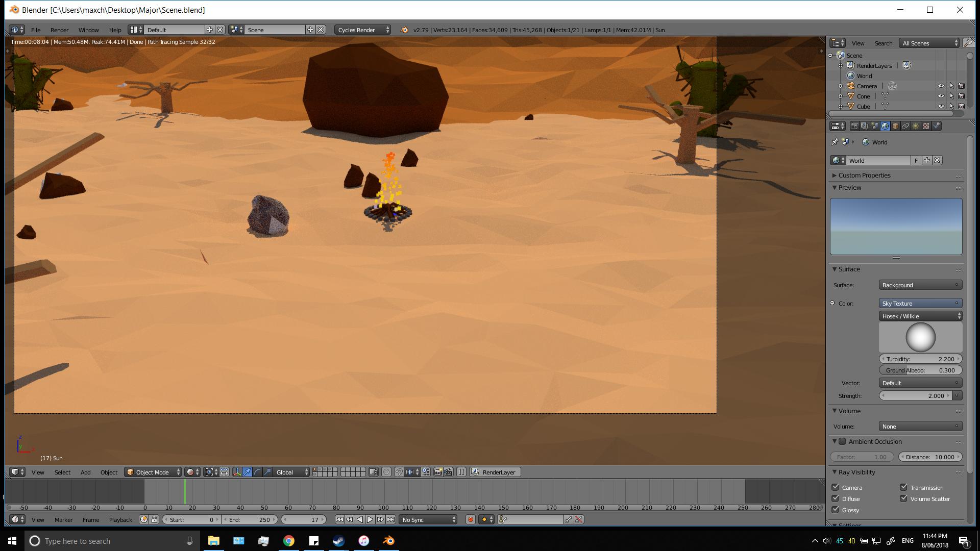Expand the Camera item in outliner
This screenshot has height=551, width=980.
(x=840, y=86)
